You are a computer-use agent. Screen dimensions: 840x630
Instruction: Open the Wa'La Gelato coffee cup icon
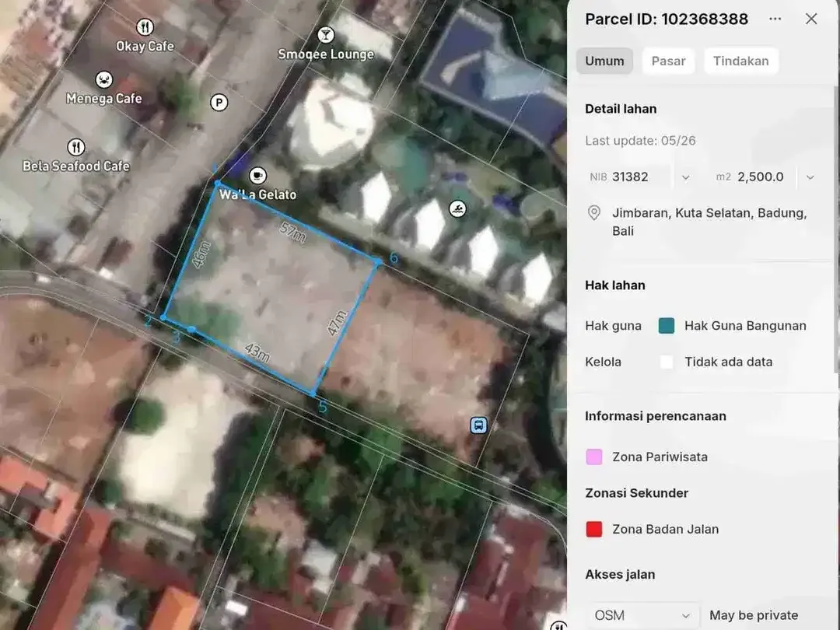coord(257,175)
